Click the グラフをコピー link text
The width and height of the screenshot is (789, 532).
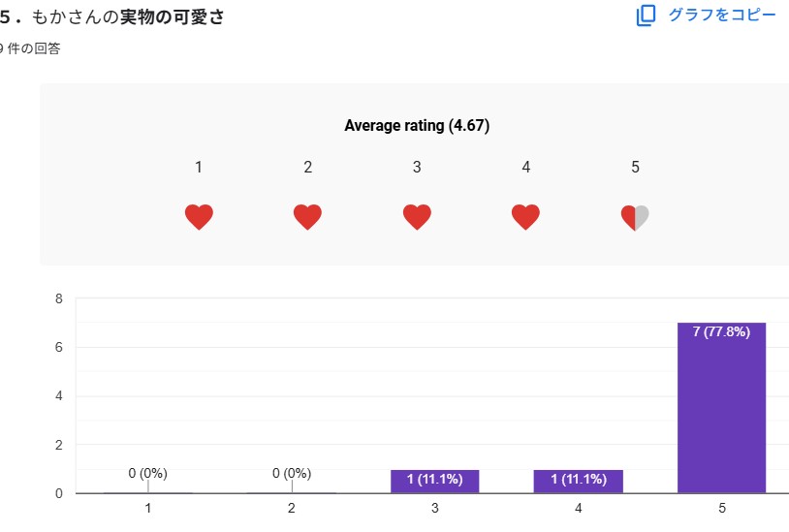[x=722, y=16]
